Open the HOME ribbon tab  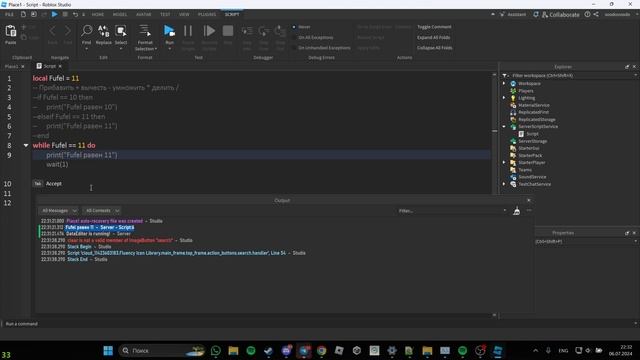(98, 14)
